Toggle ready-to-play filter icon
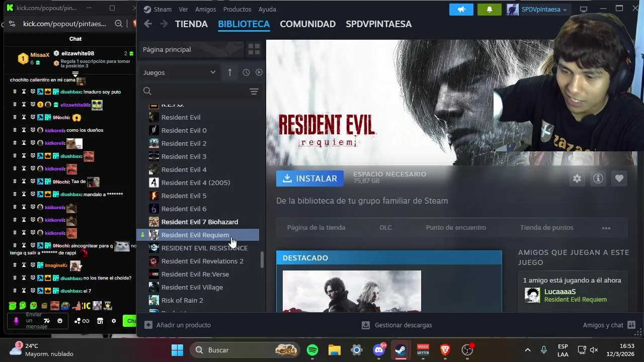This screenshot has width=644, height=362. tap(259, 72)
